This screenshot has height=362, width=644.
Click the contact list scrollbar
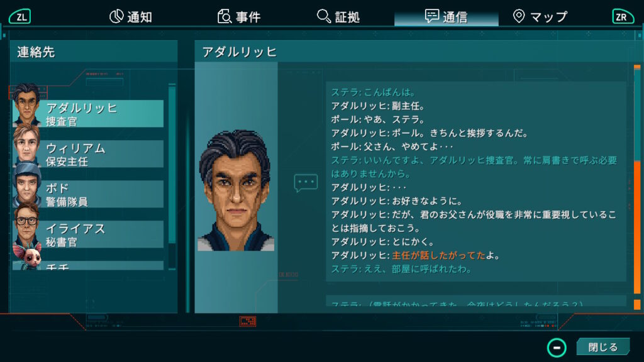pyautogui.click(x=172, y=177)
